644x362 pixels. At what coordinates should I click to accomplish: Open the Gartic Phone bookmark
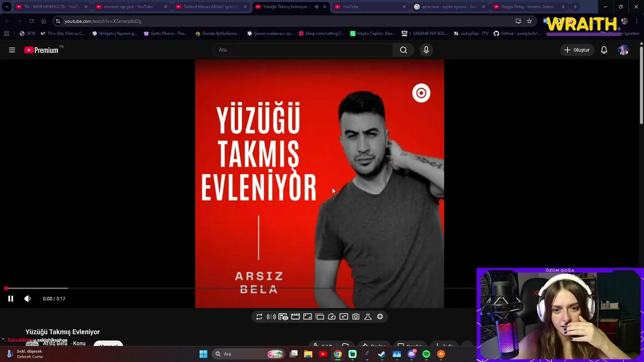165,33
